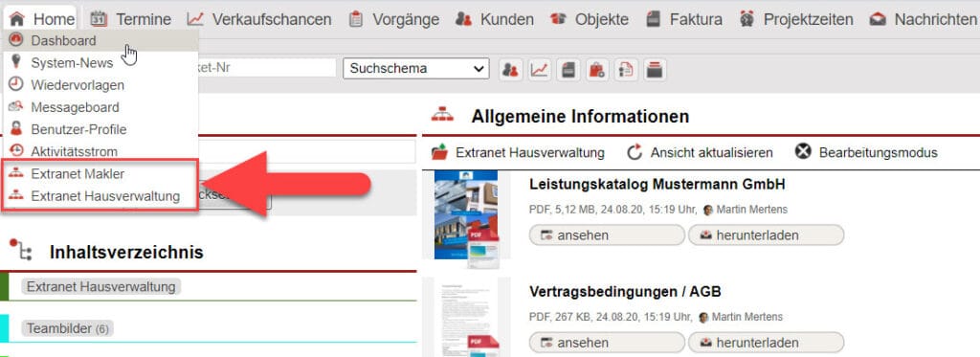Click the Faktura document icon
This screenshot has width=980, height=357.
click(x=653, y=19)
